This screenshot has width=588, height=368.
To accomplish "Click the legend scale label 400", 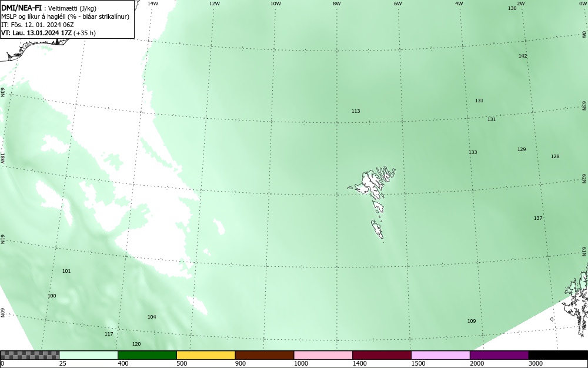I will [x=123, y=363].
